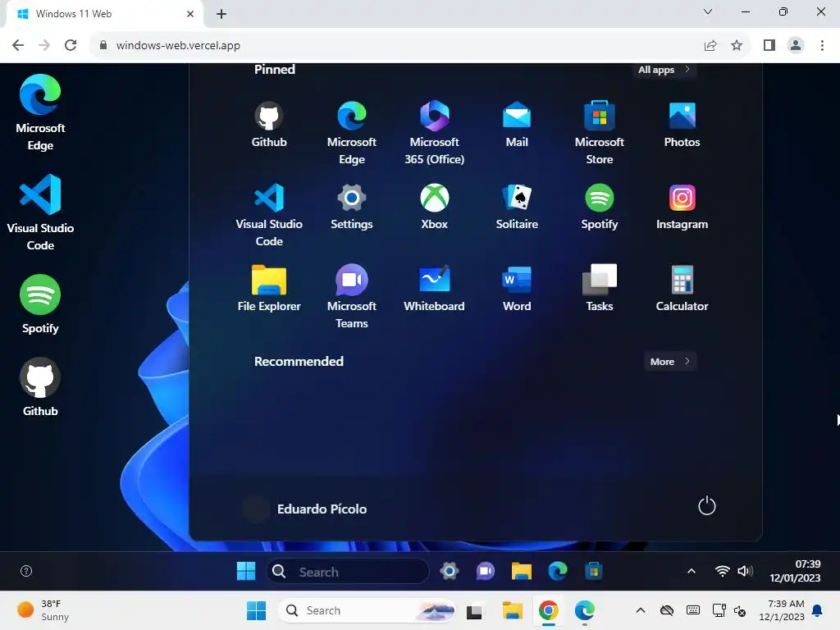
Task: Close the Windows 11 Web tab
Action: (189, 14)
